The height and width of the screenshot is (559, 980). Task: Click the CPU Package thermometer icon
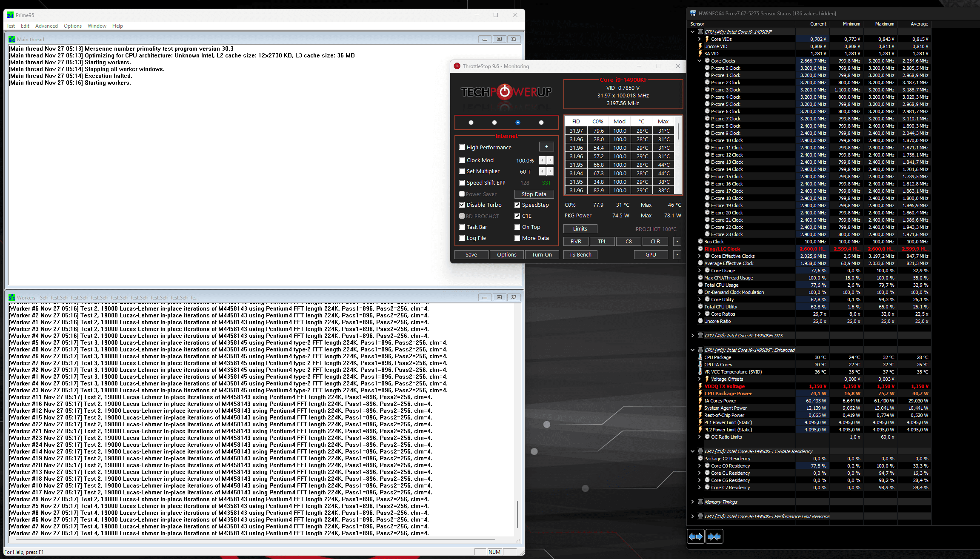700,357
